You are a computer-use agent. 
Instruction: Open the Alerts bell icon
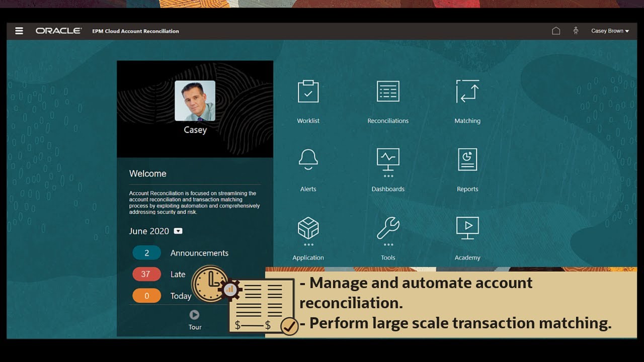click(308, 159)
